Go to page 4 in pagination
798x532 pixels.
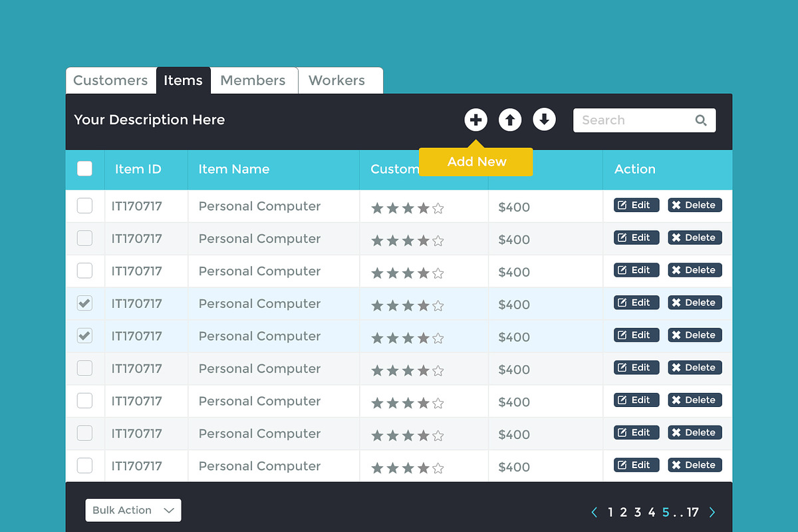652,512
